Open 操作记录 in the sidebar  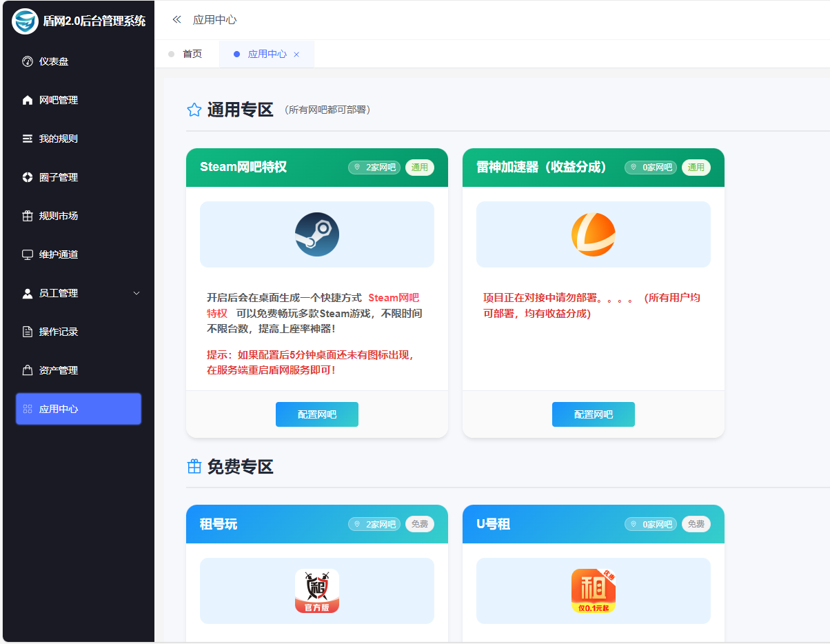[59, 332]
